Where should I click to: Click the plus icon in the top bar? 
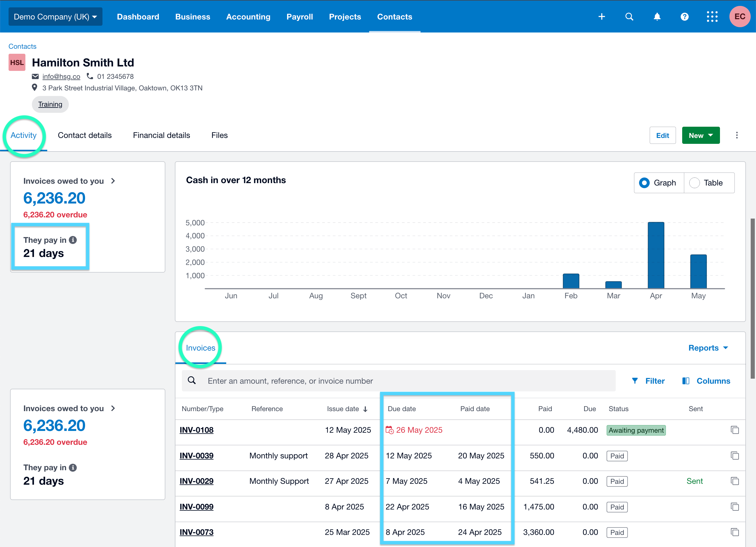click(602, 17)
